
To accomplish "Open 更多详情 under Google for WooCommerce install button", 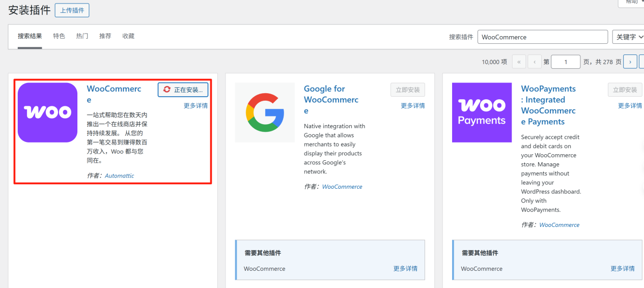I will [x=413, y=106].
